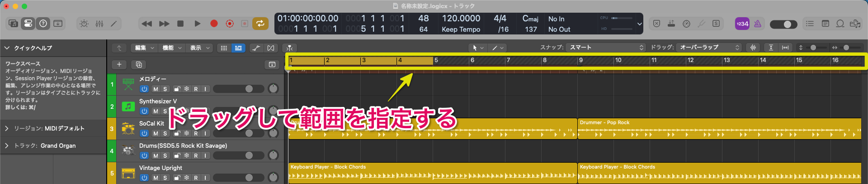Click the Low Latency Mode button
This screenshot has width=868, height=184.
686,24
